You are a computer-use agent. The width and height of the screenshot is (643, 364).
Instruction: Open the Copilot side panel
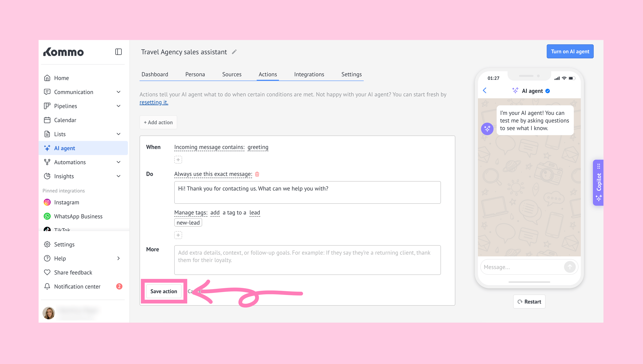pyautogui.click(x=598, y=182)
